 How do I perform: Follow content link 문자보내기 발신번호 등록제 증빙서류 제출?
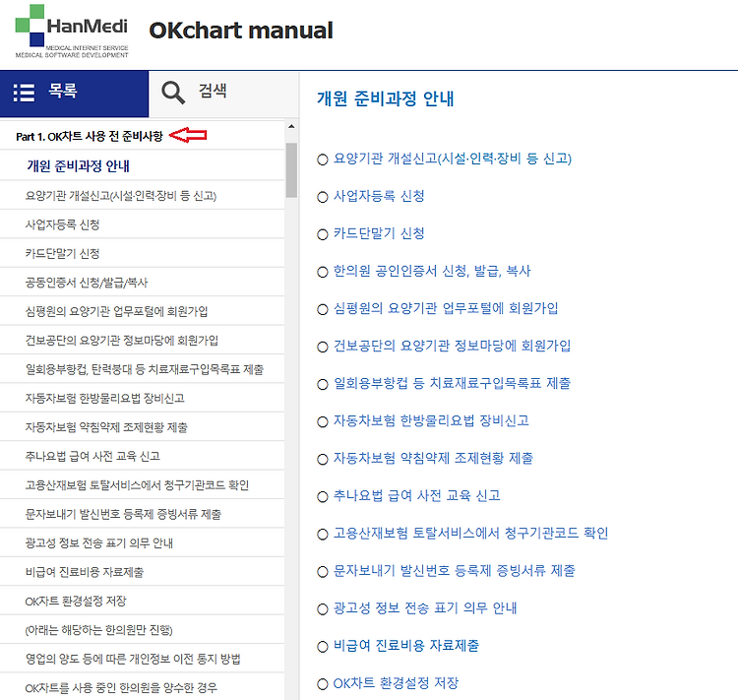(x=455, y=571)
